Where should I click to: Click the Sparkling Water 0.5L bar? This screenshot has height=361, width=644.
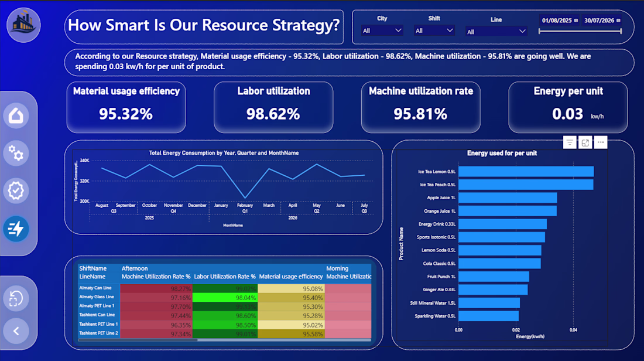click(x=489, y=316)
